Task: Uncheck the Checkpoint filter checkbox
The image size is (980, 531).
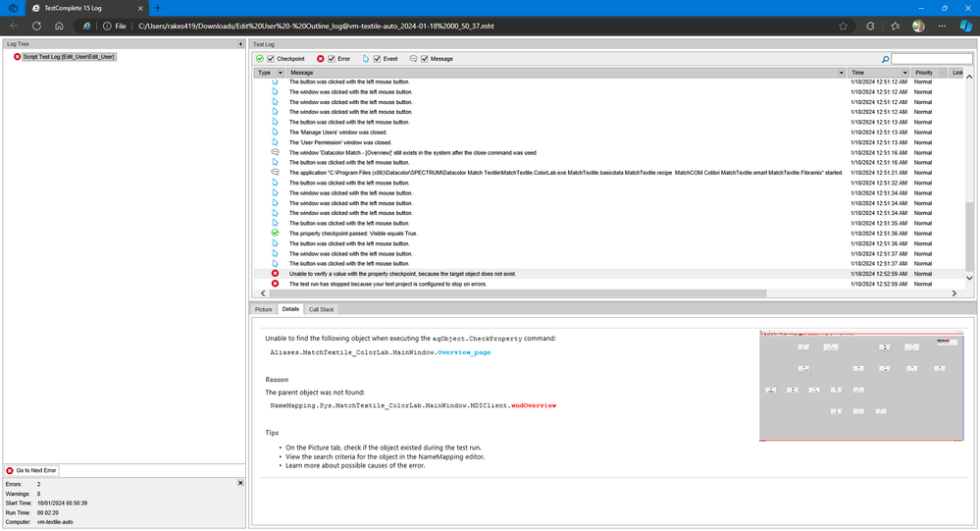Action: coord(271,59)
